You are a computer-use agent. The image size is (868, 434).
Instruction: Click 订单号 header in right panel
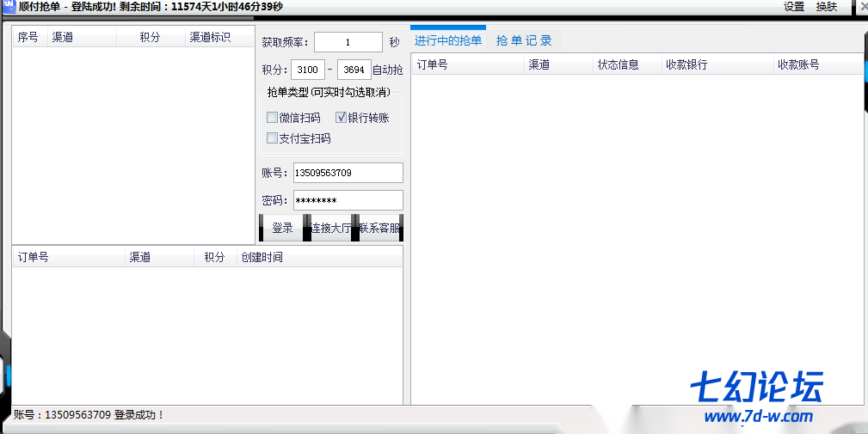468,64
